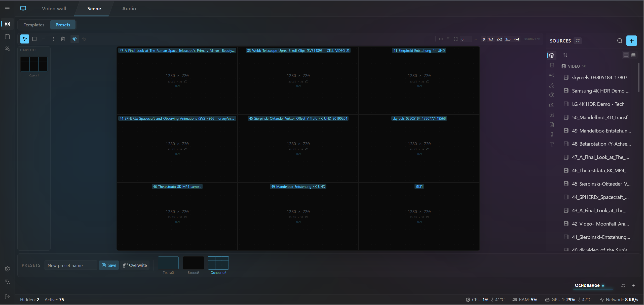Click the monitor display icon in top bar
The height and width of the screenshot is (305, 644).
point(23,9)
